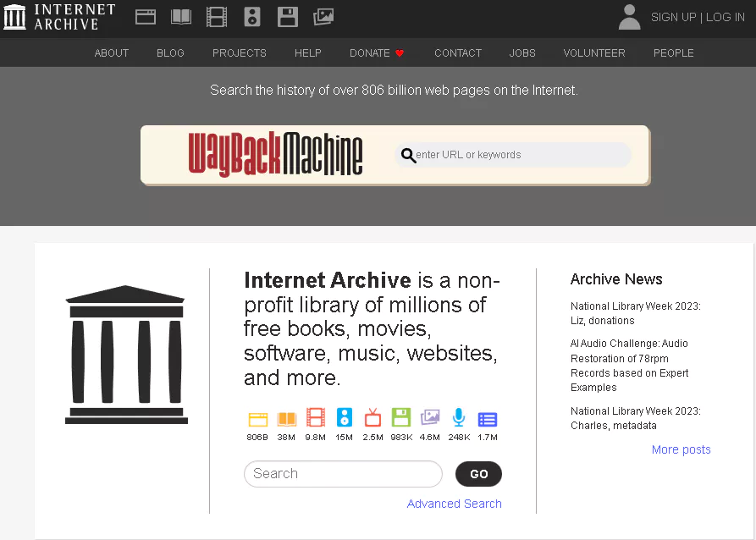Open the Texts book icon in top bar

click(x=181, y=18)
